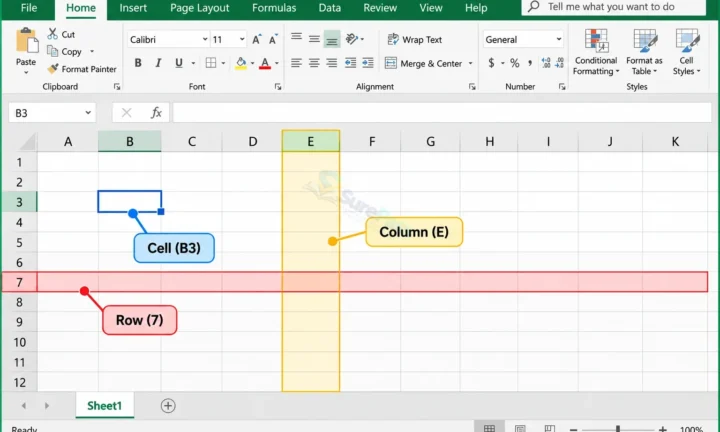Open Font settings dialog launcher
Screen dimensions: 720x432
click(x=278, y=87)
